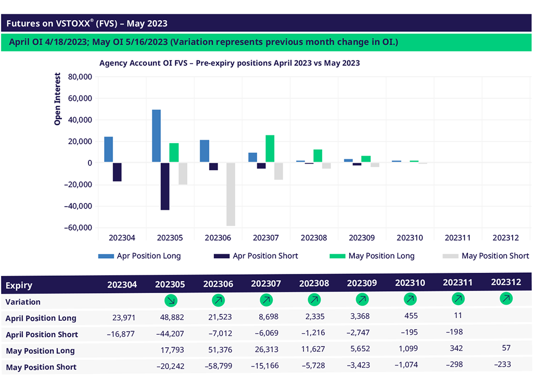Click the variation arrow icon for 202310
Image resolution: width=533 pixels, height=392 pixels.
click(x=410, y=300)
